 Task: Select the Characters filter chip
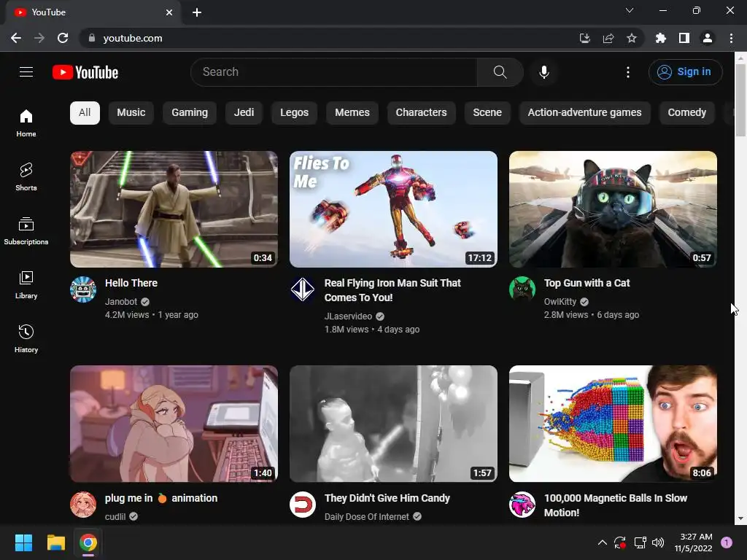tap(421, 113)
